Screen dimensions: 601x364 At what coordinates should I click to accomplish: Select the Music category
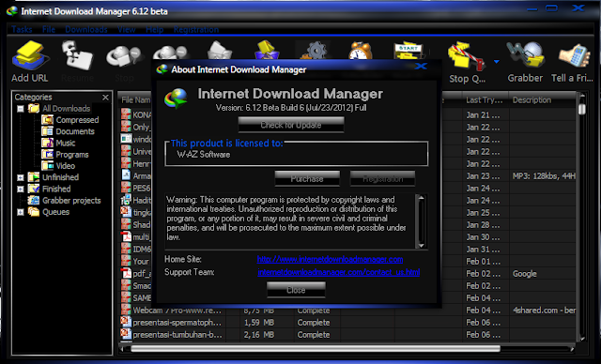pos(65,144)
